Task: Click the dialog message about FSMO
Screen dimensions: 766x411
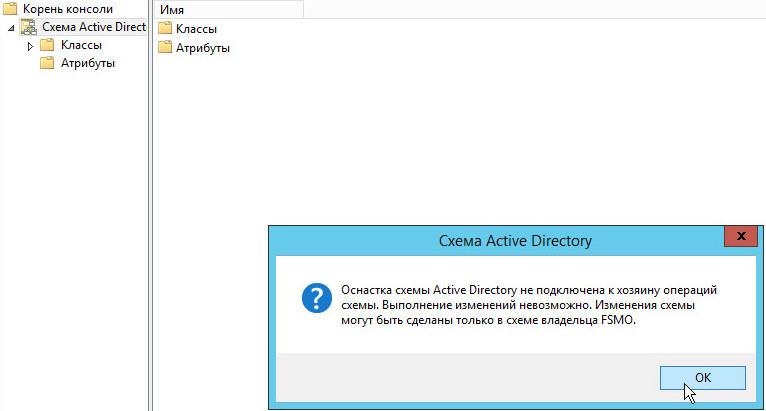Action: point(529,305)
